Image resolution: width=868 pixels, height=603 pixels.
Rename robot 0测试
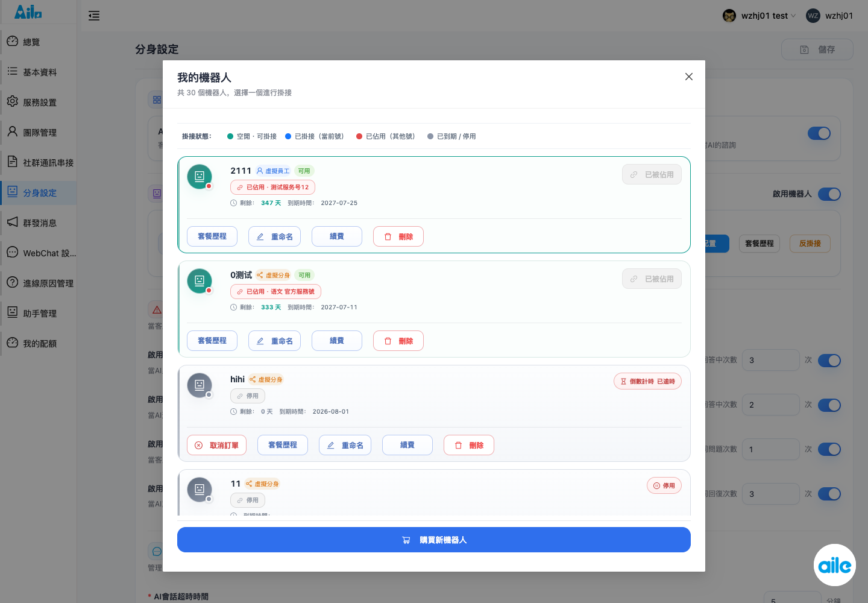point(274,341)
